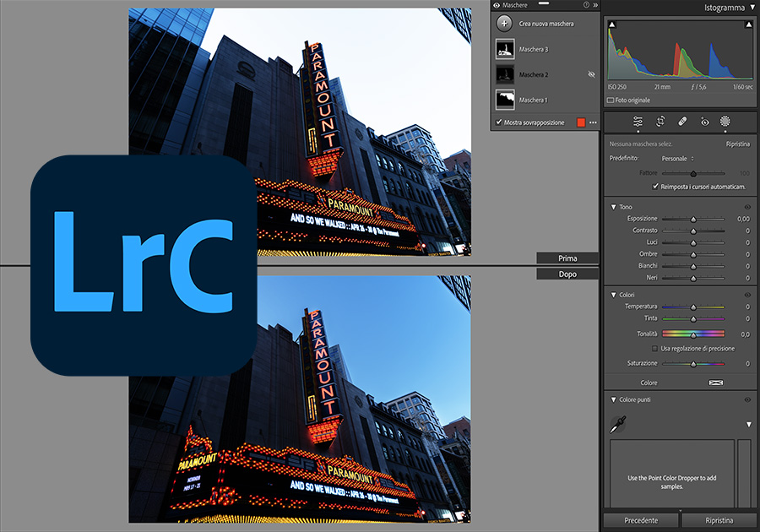
Task: Select the Maschera 3 thumbnail
Action: pyautogui.click(x=505, y=50)
